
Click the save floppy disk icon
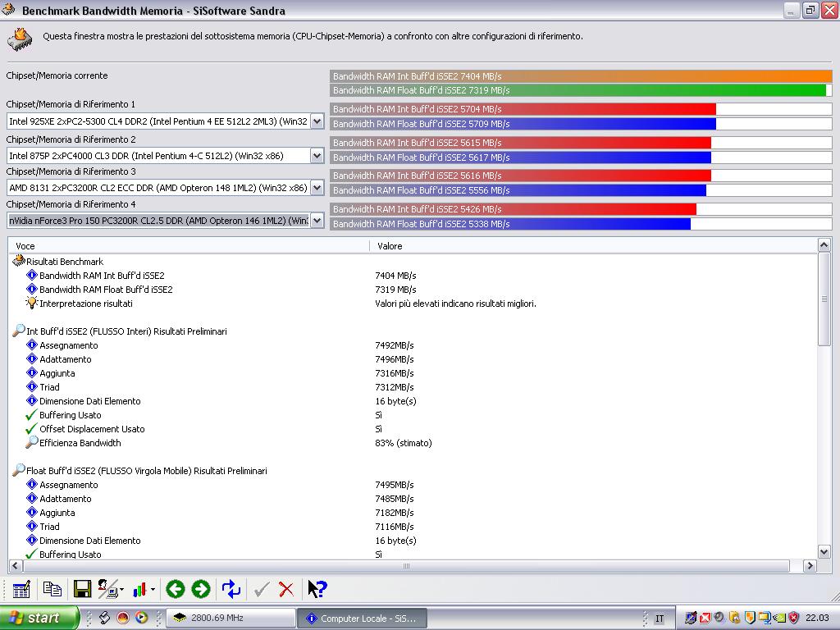[83, 589]
